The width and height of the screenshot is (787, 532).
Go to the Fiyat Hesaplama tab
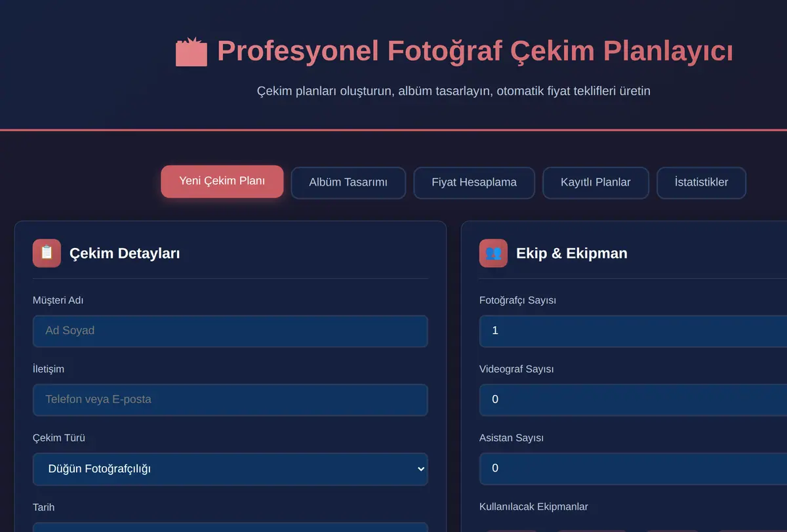pos(474,182)
